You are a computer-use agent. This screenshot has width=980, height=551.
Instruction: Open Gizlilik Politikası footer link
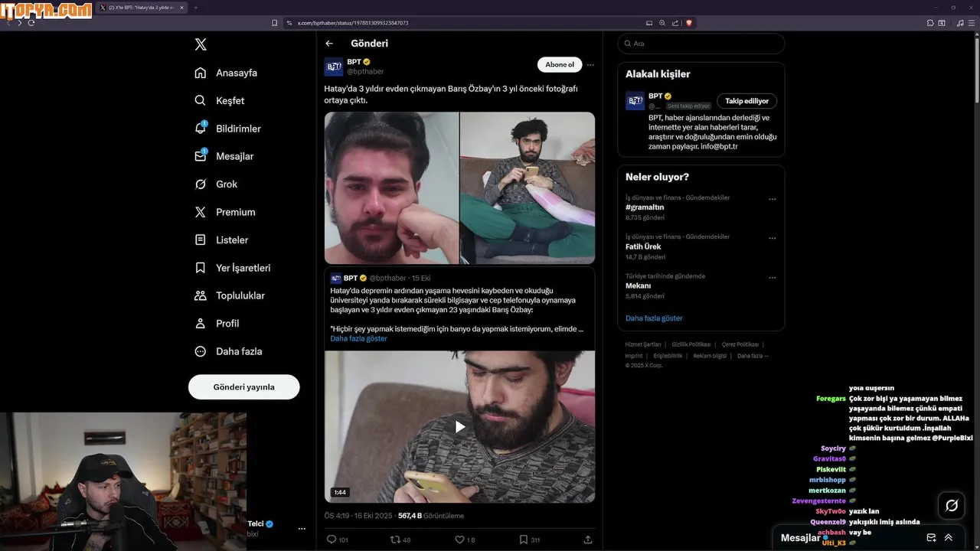pos(691,344)
